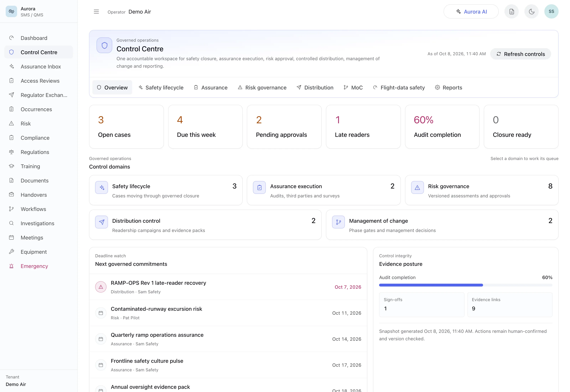Open the Closure ready metric card
The width and height of the screenshot is (570, 392).
[521, 127]
